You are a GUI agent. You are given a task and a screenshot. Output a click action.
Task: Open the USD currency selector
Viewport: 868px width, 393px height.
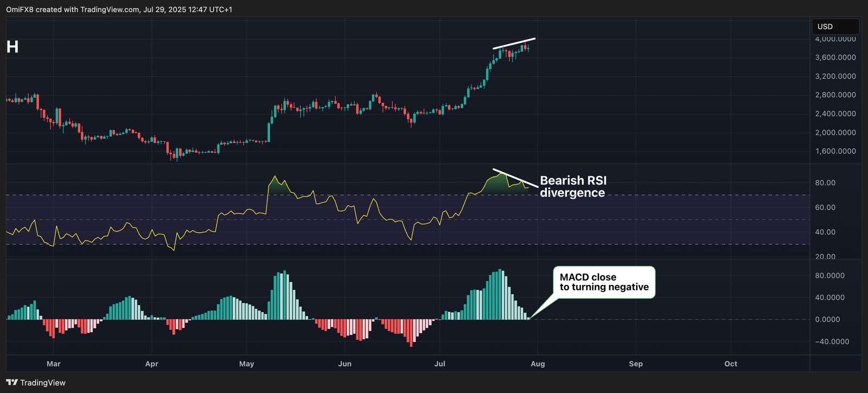835,27
